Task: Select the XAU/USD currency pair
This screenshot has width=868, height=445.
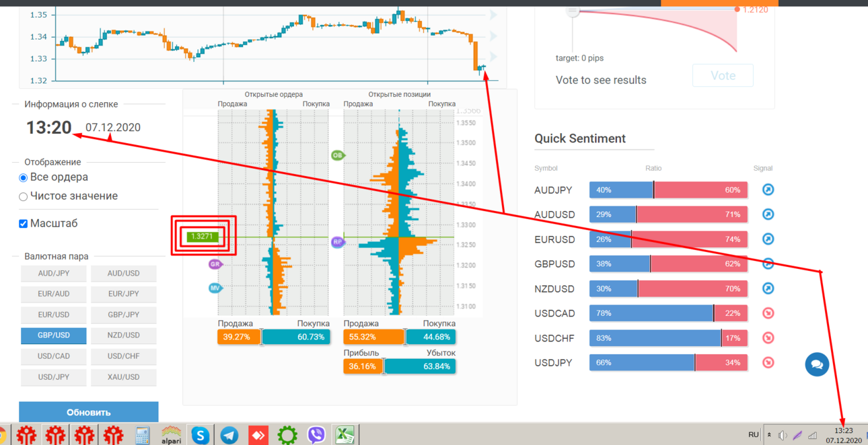Action: (x=124, y=377)
